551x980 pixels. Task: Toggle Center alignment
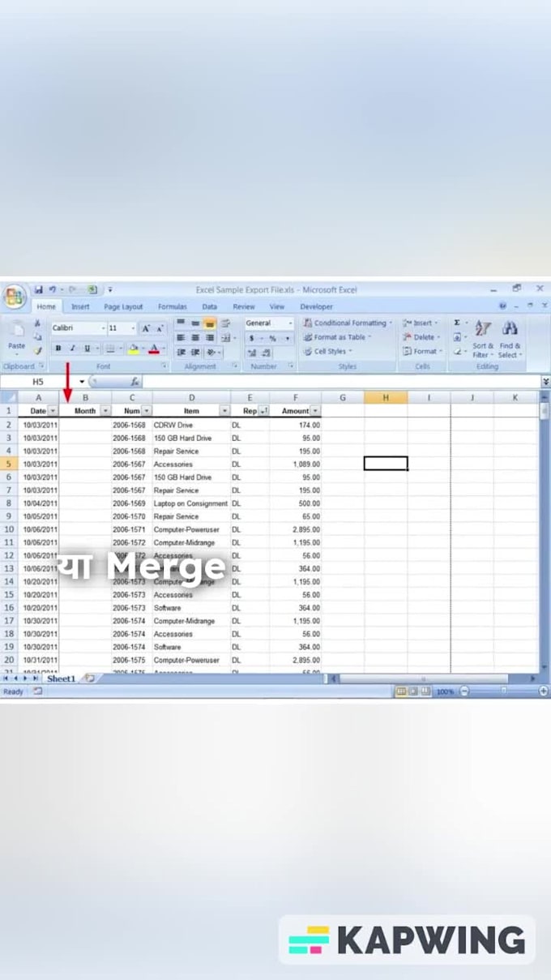point(195,337)
